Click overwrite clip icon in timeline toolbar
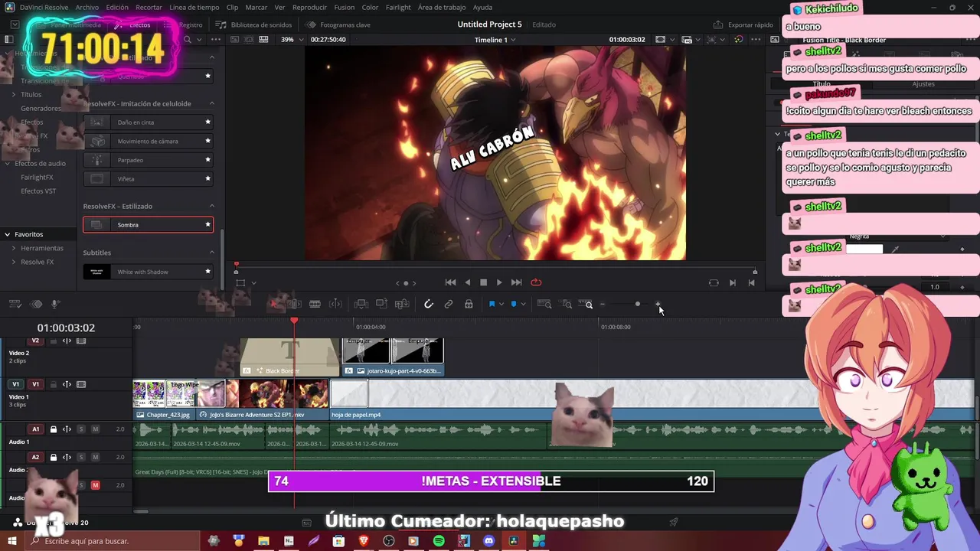 point(381,304)
